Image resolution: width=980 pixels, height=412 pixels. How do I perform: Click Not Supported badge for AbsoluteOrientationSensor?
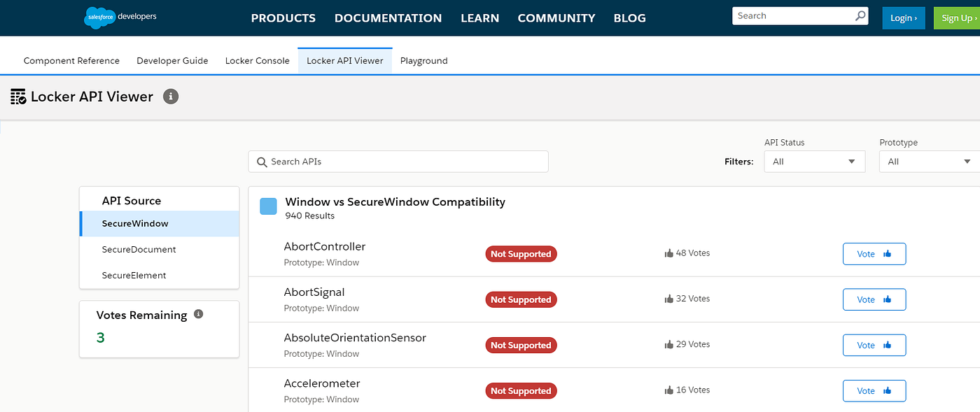(521, 345)
